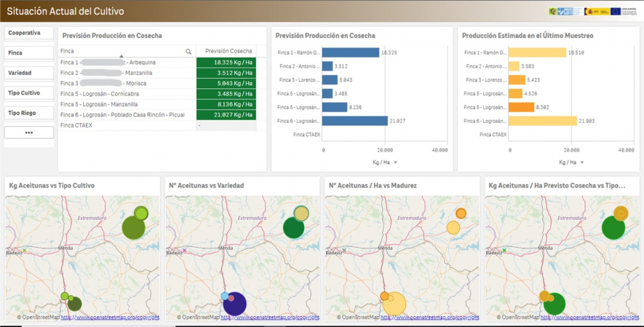Click the Previsión Cosecha column header
Screen dimensions: 644x327
pos(228,51)
